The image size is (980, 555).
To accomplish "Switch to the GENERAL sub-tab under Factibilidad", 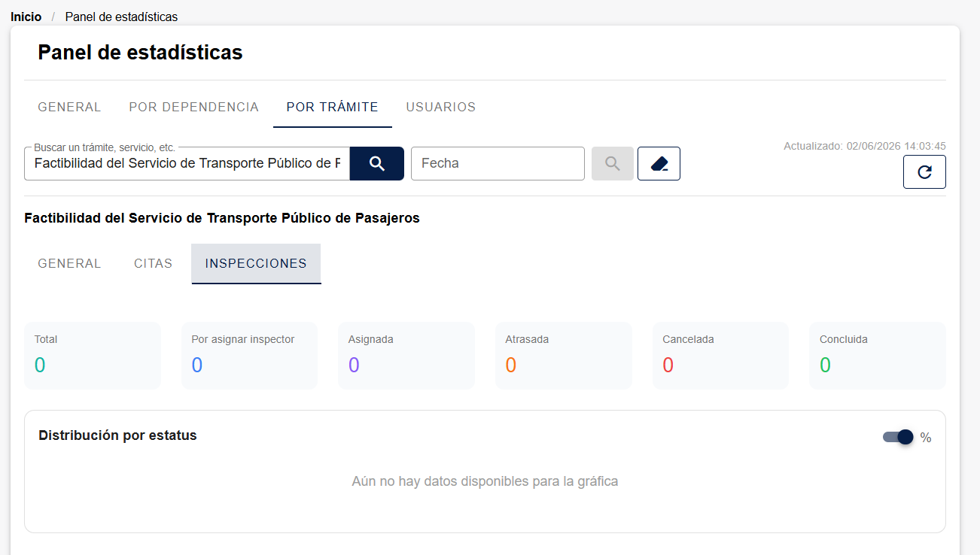I will pos(69,263).
